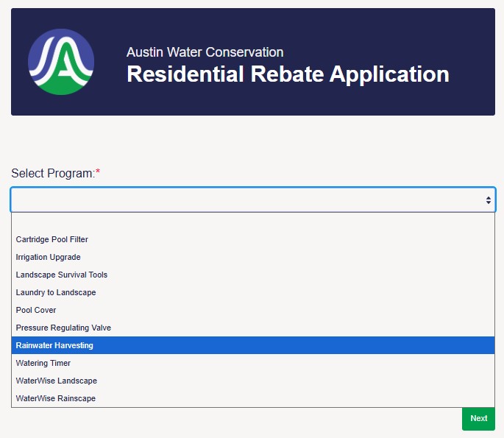Click the Residential Rebate Application heading
Viewport: 504px width, 438px height.
point(288,74)
